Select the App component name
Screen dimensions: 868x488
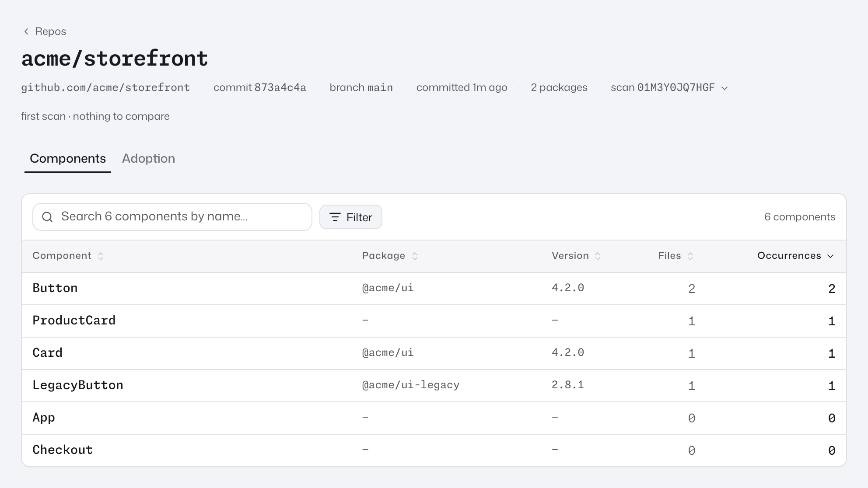pyautogui.click(x=44, y=418)
